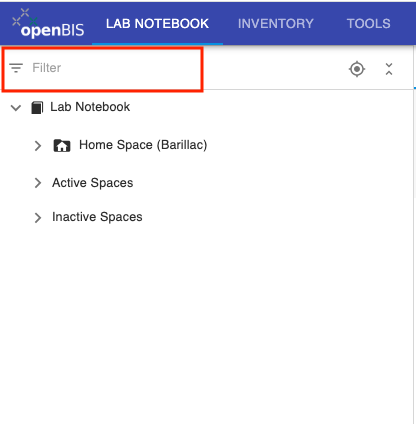Click the Lab Notebook book icon
Viewport: 416px width, 424px height.
[37, 108]
